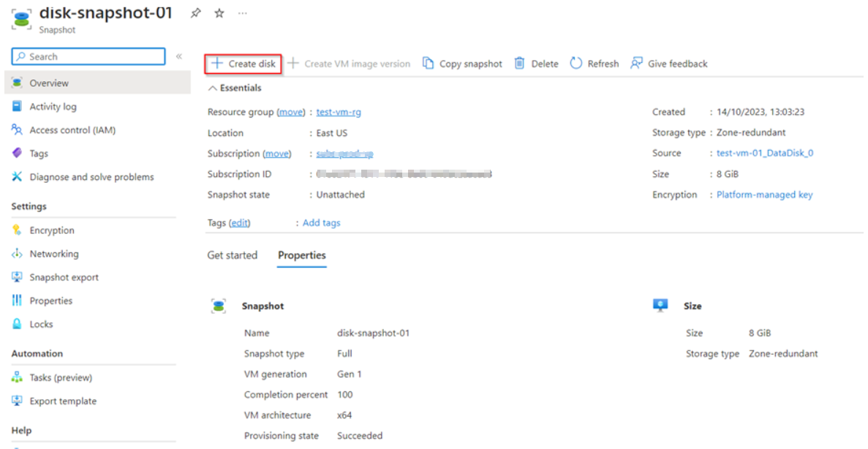868x449 pixels.
Task: Click the Snapshot export icon
Action: 17,277
